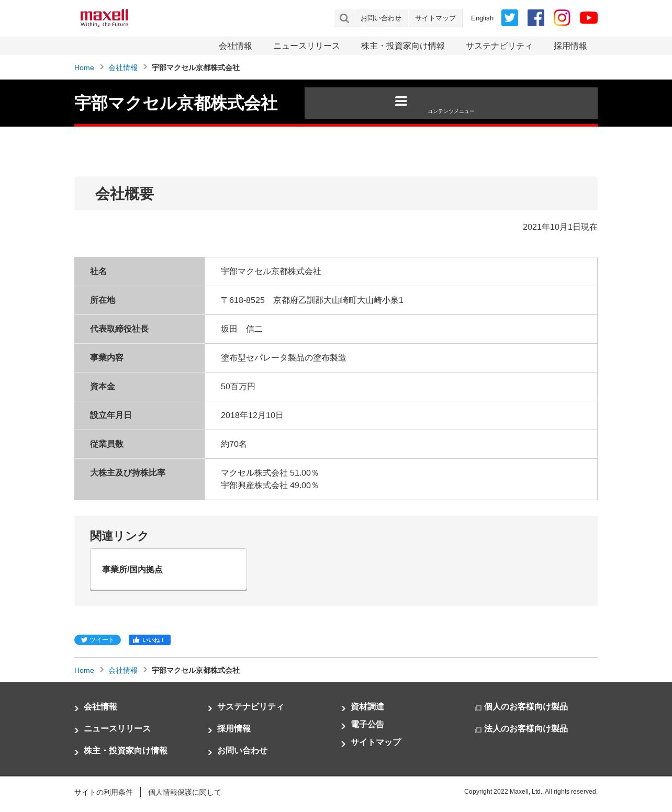Viewport: 672px width, 812px height.
Task: Click the ツイート share button
Action: click(x=97, y=640)
